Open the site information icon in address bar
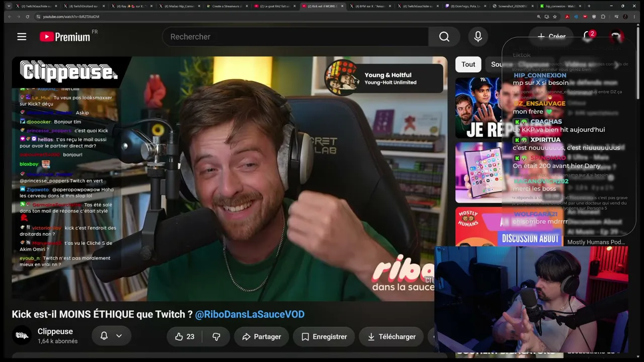This screenshot has width=644, height=362. pos(38,17)
